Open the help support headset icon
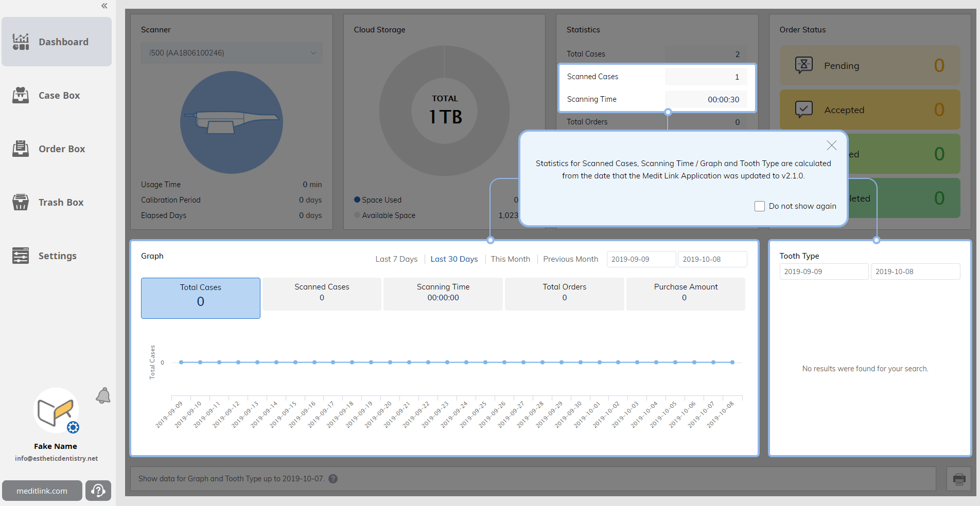The image size is (980, 506). click(x=98, y=491)
